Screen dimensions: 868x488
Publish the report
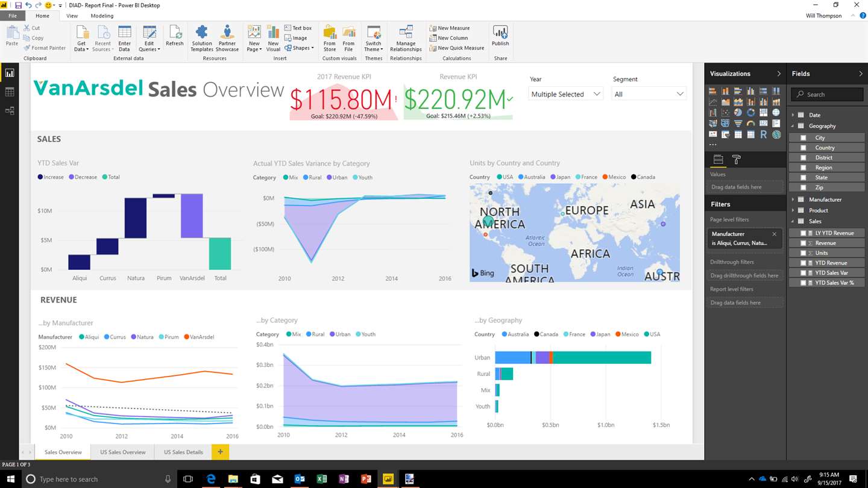tap(500, 36)
